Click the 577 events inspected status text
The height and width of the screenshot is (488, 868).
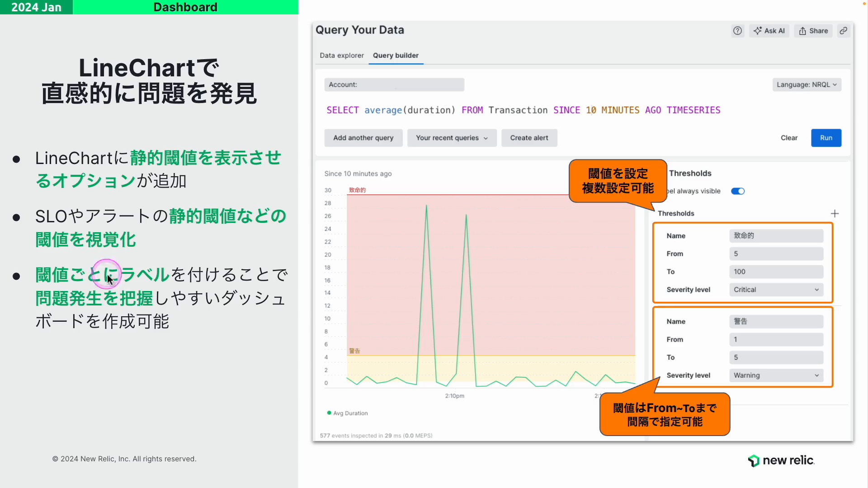(x=376, y=436)
